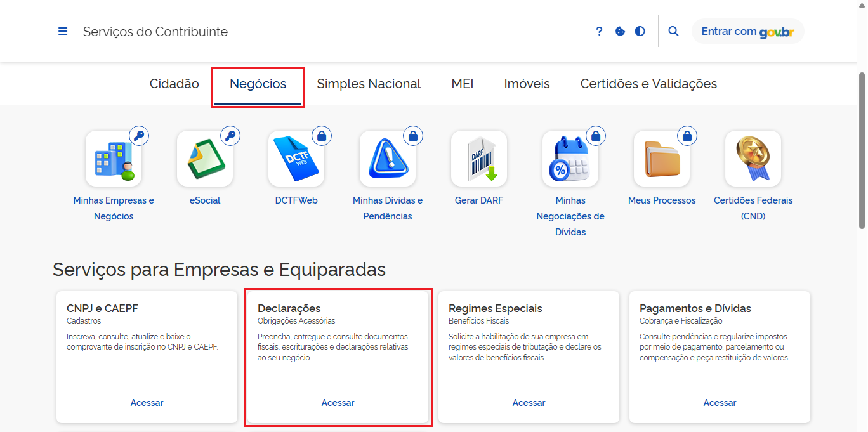
Task: Click the search magnifier icon
Action: 674,31
